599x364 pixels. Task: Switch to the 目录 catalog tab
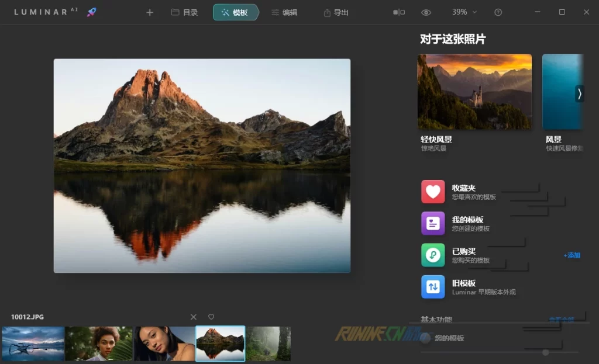pos(184,12)
